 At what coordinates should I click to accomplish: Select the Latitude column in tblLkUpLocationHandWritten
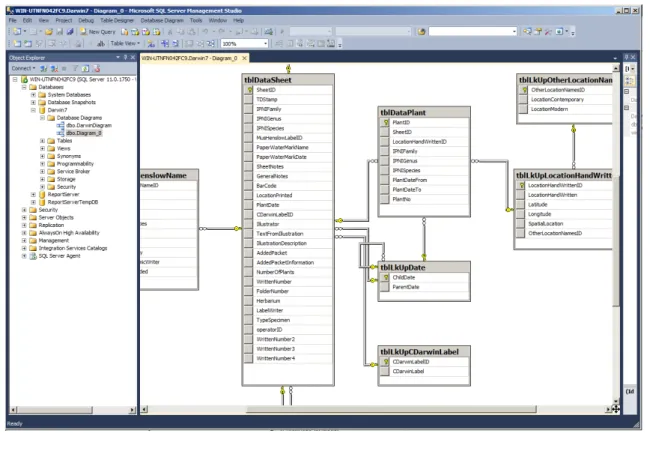click(x=564, y=204)
